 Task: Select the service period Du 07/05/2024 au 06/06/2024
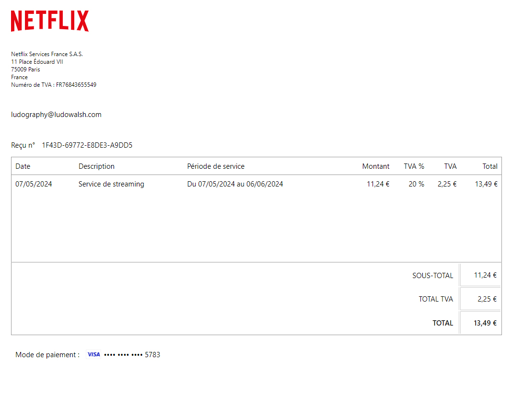235,184
